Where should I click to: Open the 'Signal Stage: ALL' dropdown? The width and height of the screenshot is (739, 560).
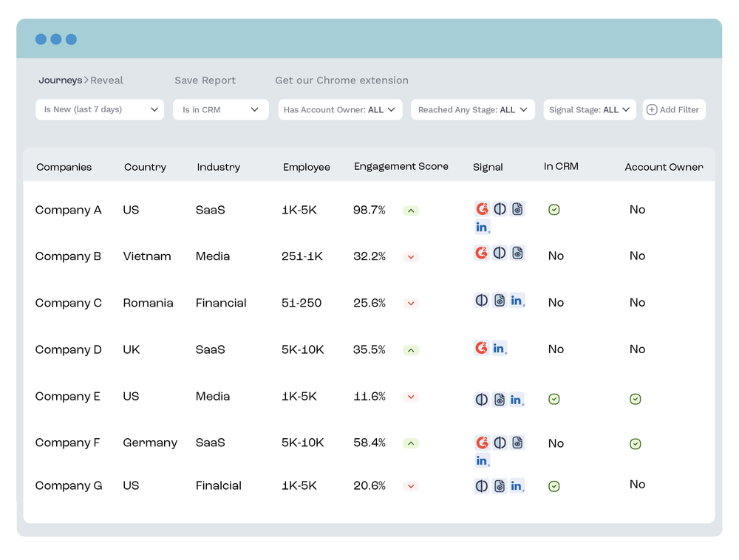click(590, 109)
